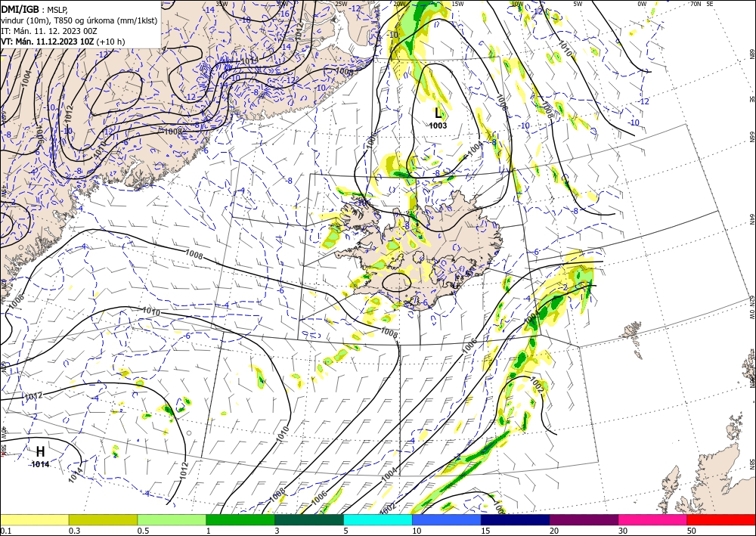756x536 pixels.
Task: Click the '10W' longitude label at top
Action: click(x=517, y=4)
